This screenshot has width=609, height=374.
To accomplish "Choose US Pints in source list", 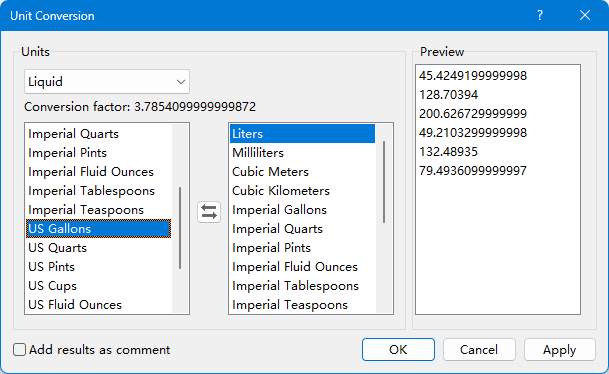I will tap(99, 267).
